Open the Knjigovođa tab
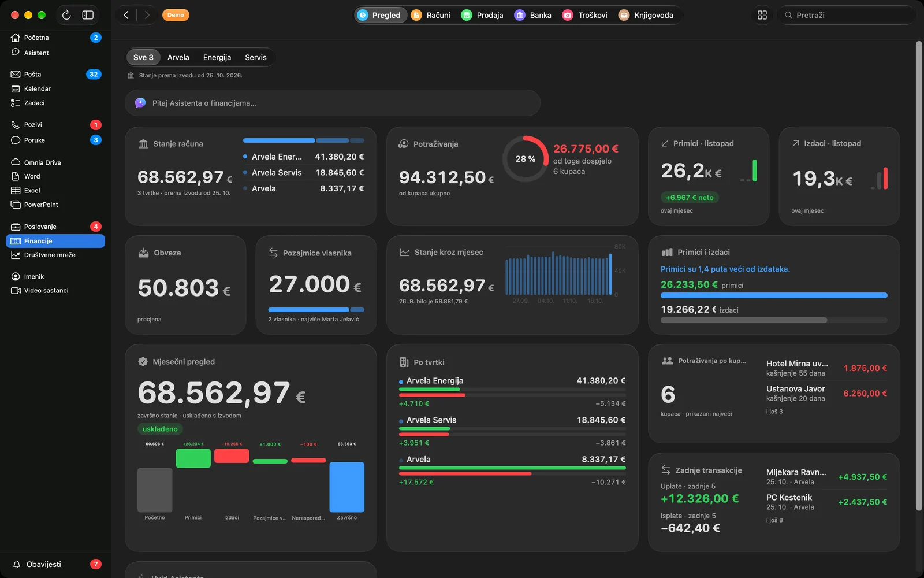Image resolution: width=924 pixels, height=578 pixels. coord(646,15)
